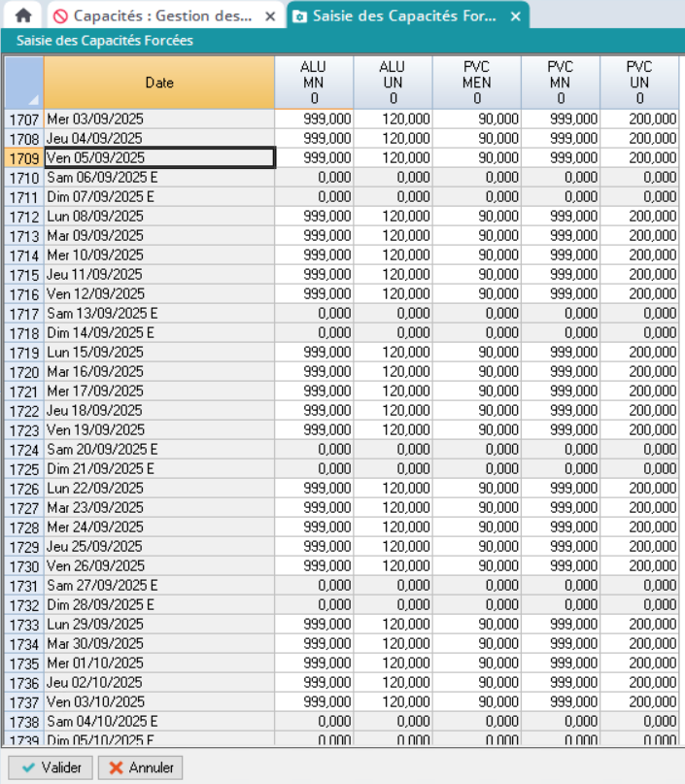This screenshot has width=685, height=784.
Task: Close the Capacités : Gestion des tab
Action: (270, 17)
